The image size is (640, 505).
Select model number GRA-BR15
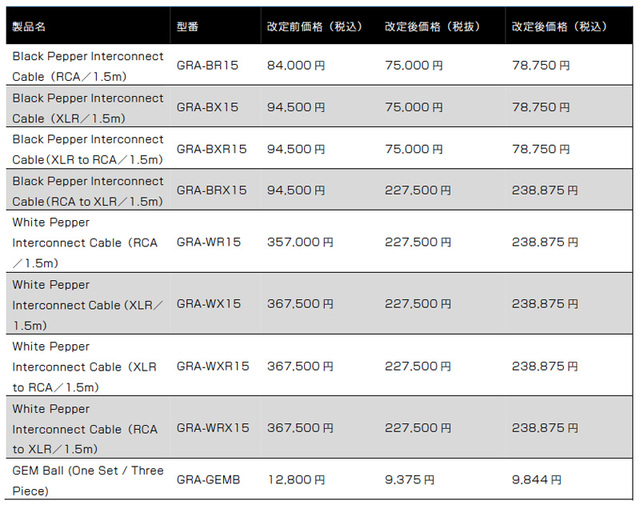pos(207,66)
